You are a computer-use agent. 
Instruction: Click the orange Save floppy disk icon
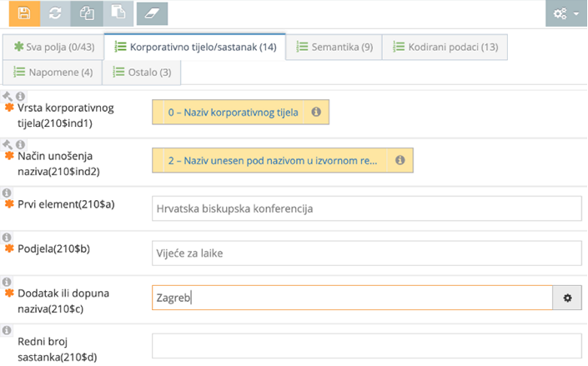pyautogui.click(x=23, y=13)
